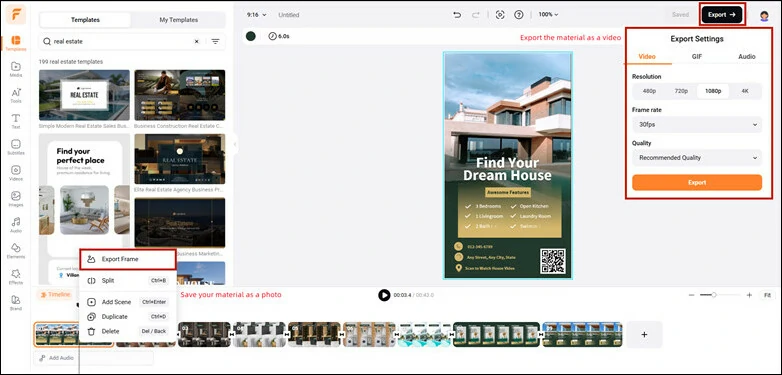
Task: Redo the last action
Action: [x=476, y=15]
